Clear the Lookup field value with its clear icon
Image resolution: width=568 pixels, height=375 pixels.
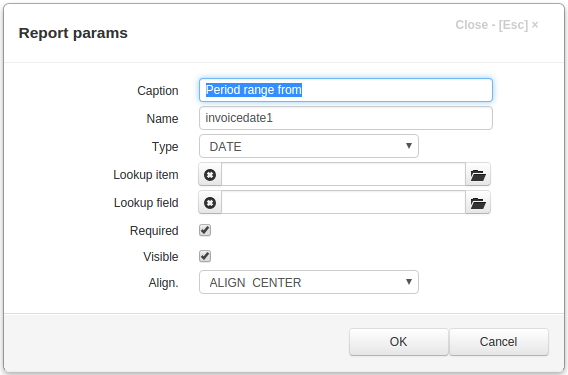210,203
